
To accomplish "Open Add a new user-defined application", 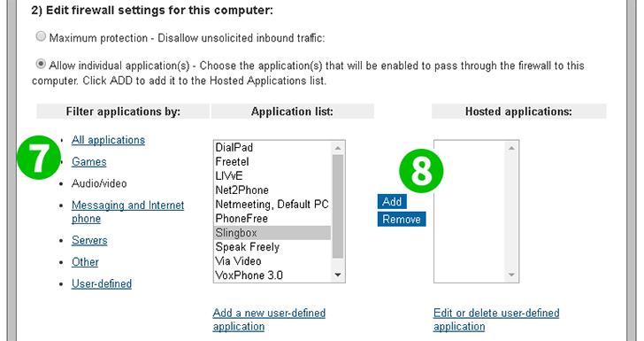I will click(x=269, y=320).
